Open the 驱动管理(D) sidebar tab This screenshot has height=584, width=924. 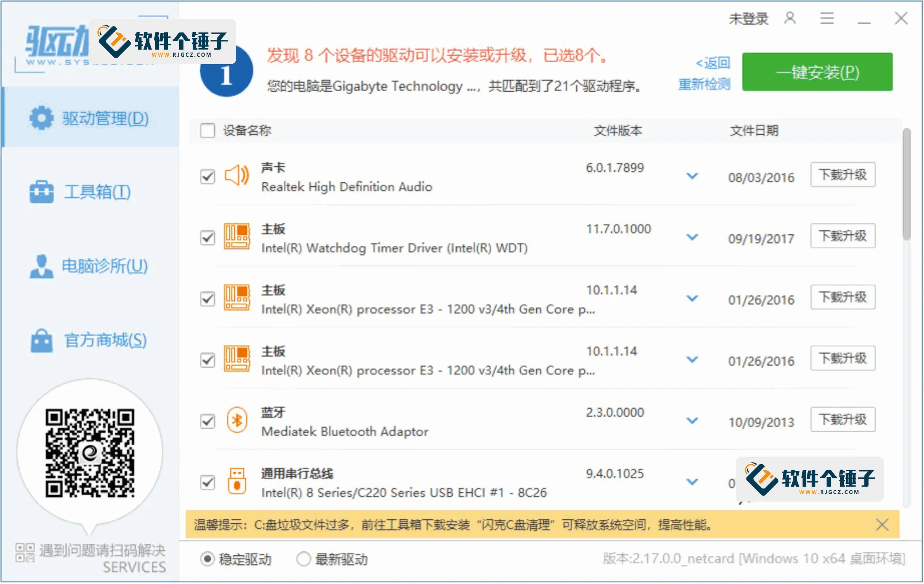tap(90, 117)
